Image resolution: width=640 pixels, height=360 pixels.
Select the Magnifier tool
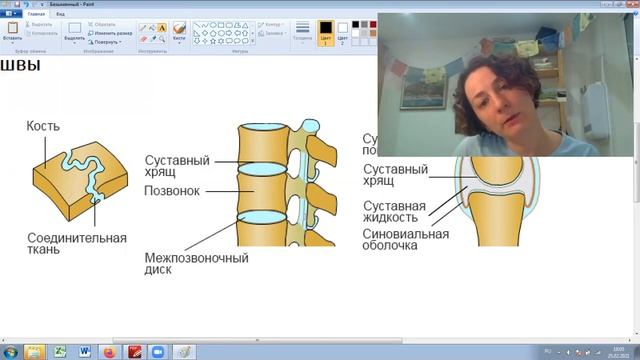162,39
